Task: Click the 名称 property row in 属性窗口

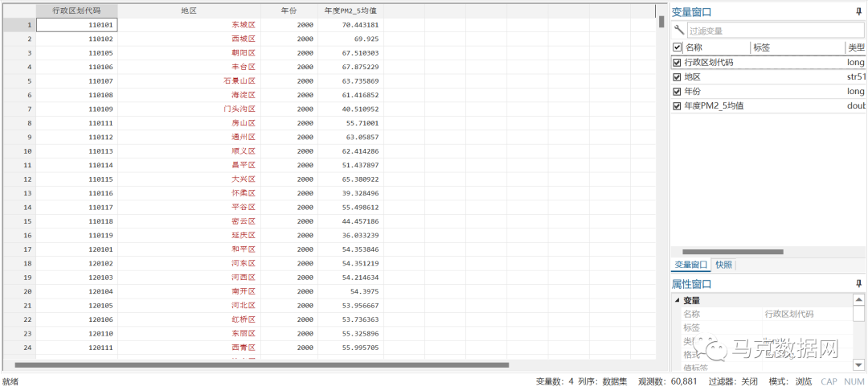Action: pos(767,314)
